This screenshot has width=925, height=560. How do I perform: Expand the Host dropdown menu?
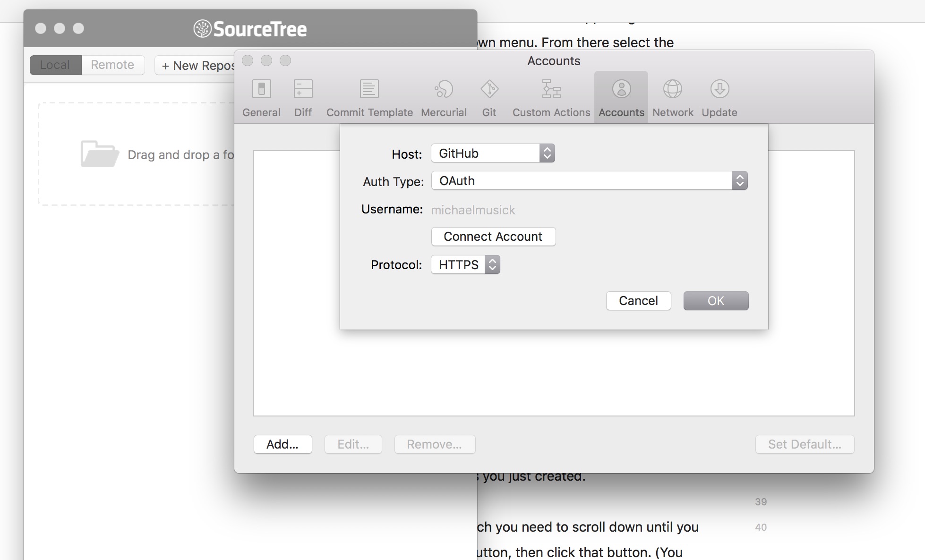tap(547, 153)
